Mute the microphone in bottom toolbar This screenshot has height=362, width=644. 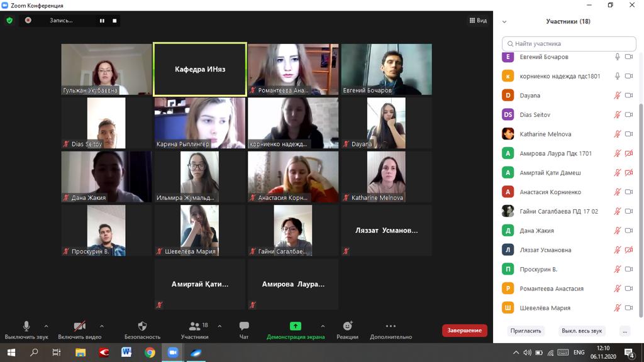pyautogui.click(x=26, y=326)
